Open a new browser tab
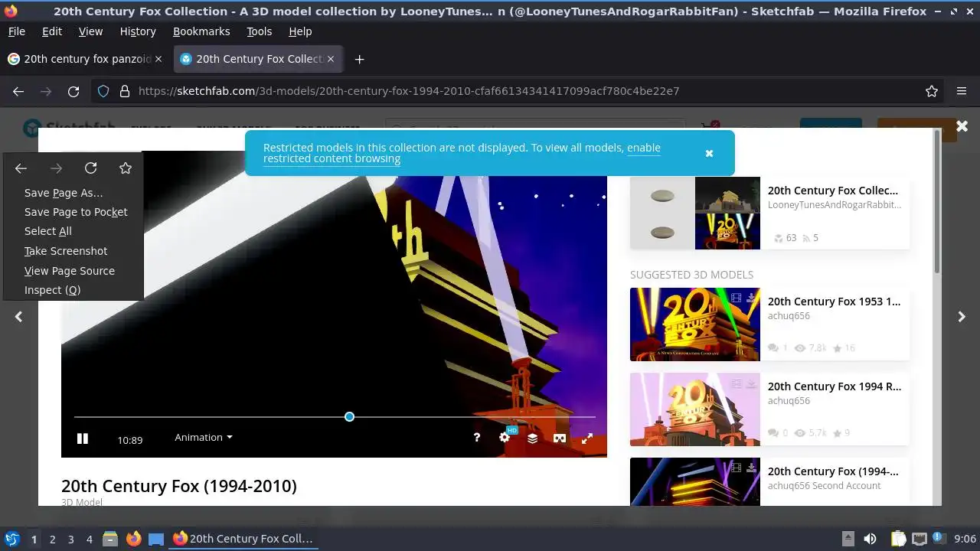980x551 pixels. [359, 59]
